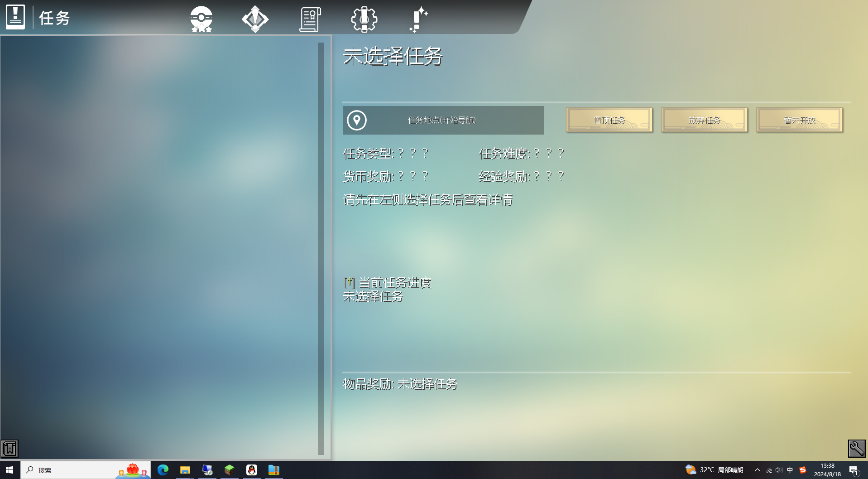Click the wrench settings icon
Viewport: 868px width, 479px height.
[857, 449]
